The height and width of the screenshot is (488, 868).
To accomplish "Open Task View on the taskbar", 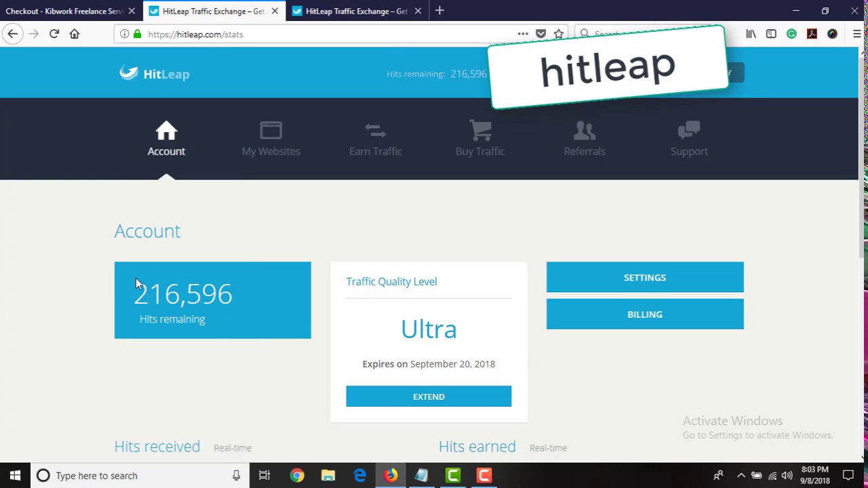I will coord(264,476).
